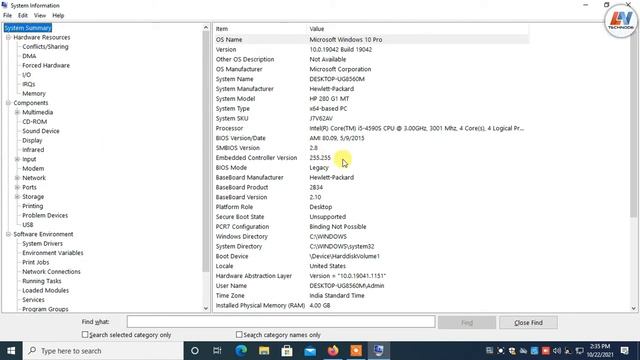This screenshot has width=640, height=360.
Task: Select Display under Components
Action: click(32, 140)
